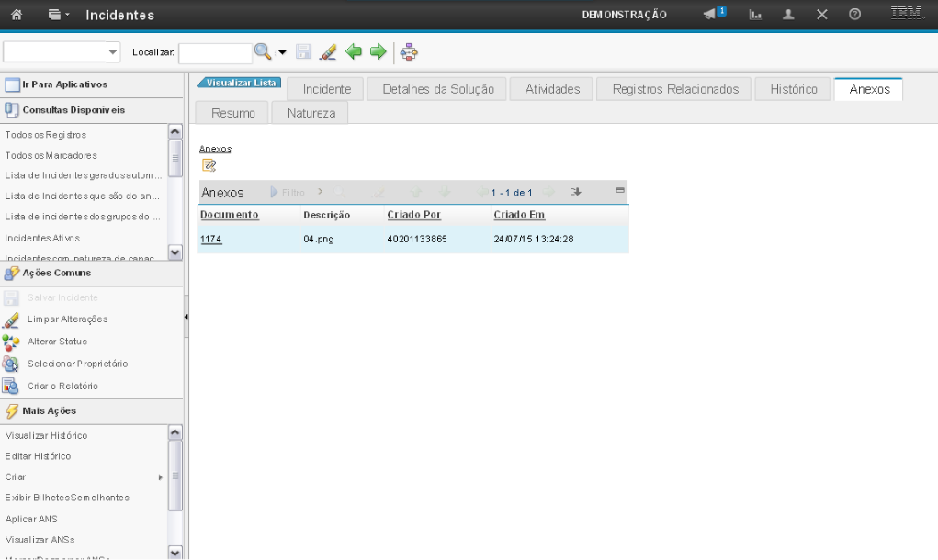Sort by the Criado Em column header

click(x=519, y=215)
